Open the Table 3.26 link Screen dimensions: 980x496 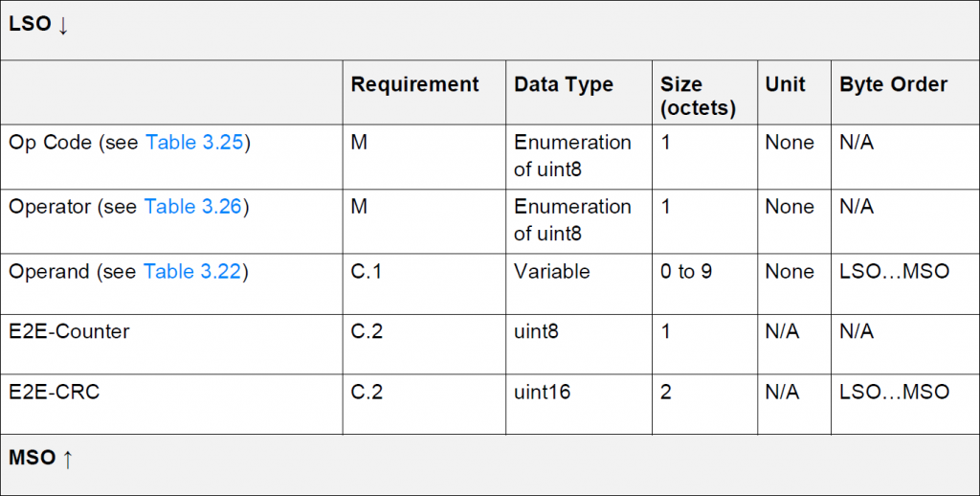195,207
